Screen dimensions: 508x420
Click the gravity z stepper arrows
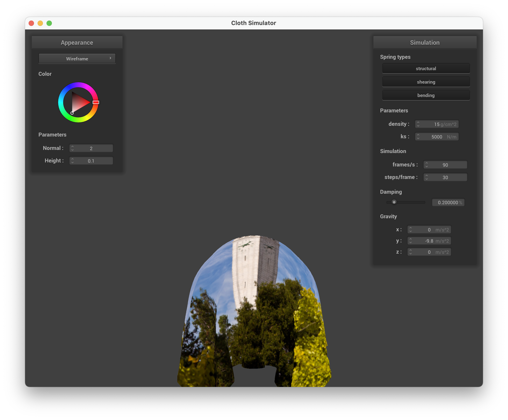(x=410, y=252)
